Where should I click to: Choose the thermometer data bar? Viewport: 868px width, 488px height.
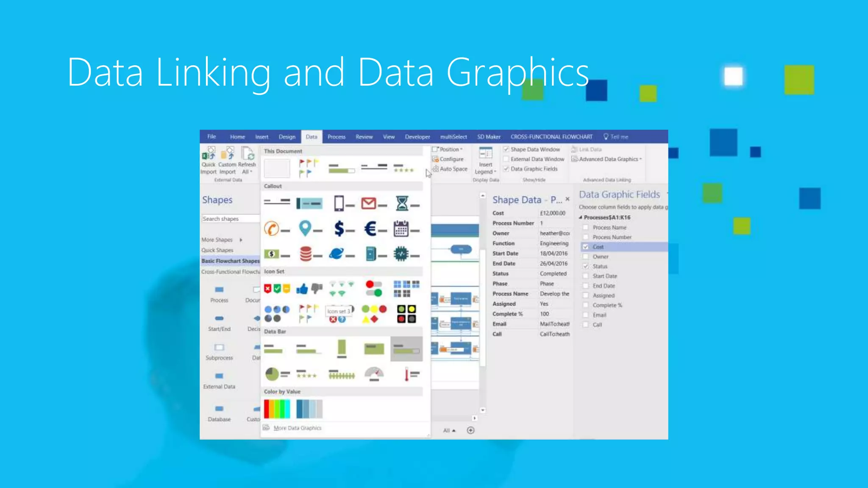tap(411, 374)
